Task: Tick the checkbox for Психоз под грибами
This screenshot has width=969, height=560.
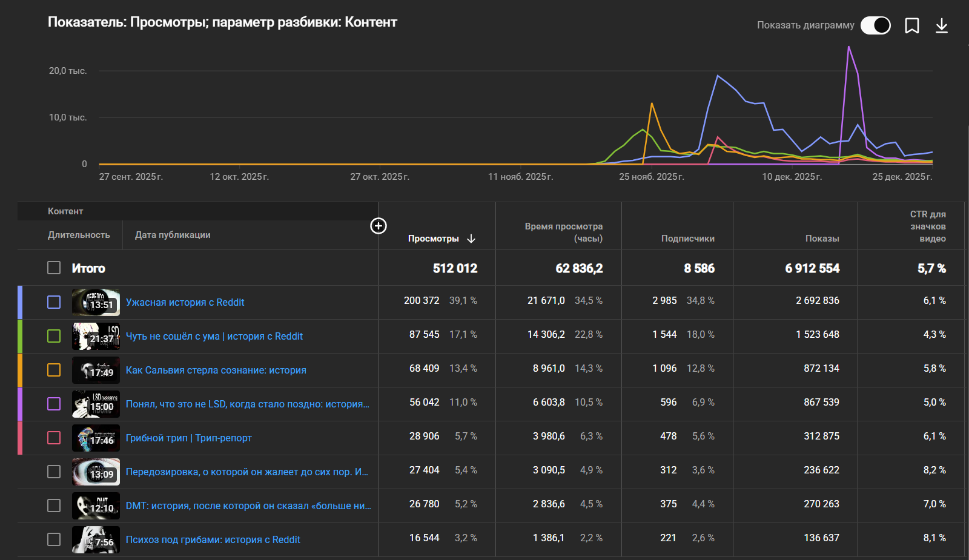Action: (x=54, y=539)
